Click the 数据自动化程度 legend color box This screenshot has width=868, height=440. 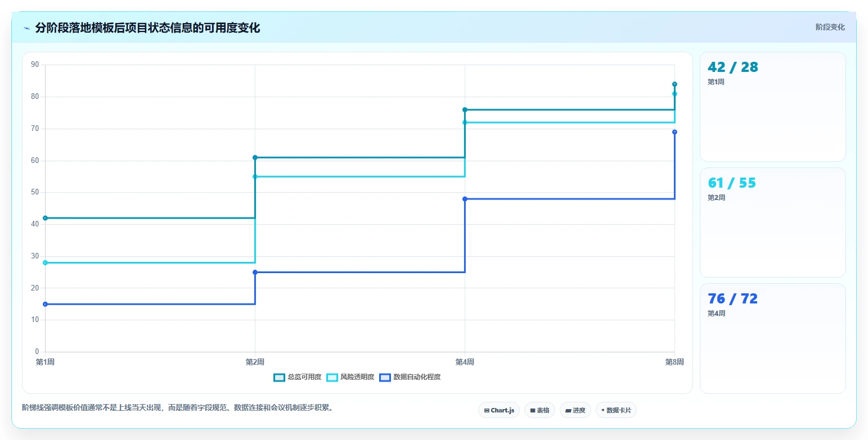[385, 377]
